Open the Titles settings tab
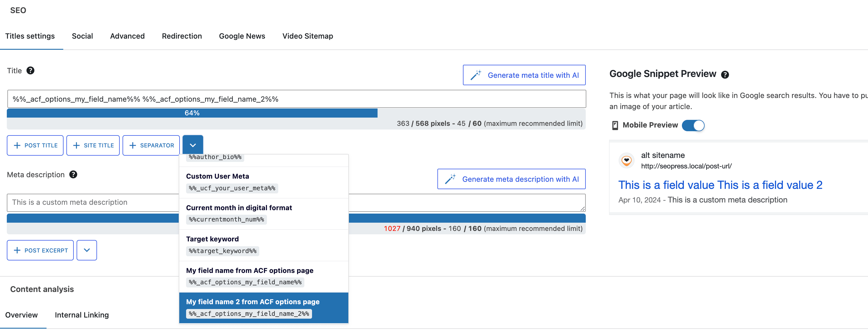This screenshot has width=868, height=334. [x=30, y=36]
